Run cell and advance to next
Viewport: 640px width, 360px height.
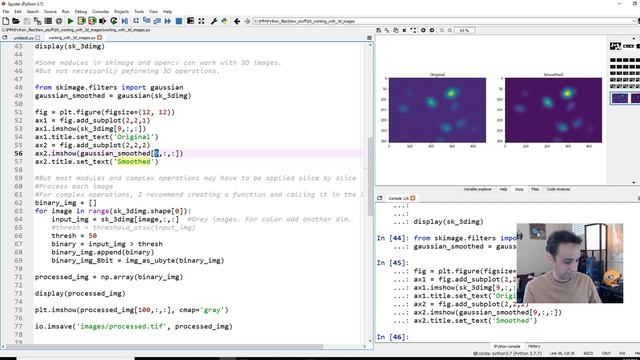point(92,21)
